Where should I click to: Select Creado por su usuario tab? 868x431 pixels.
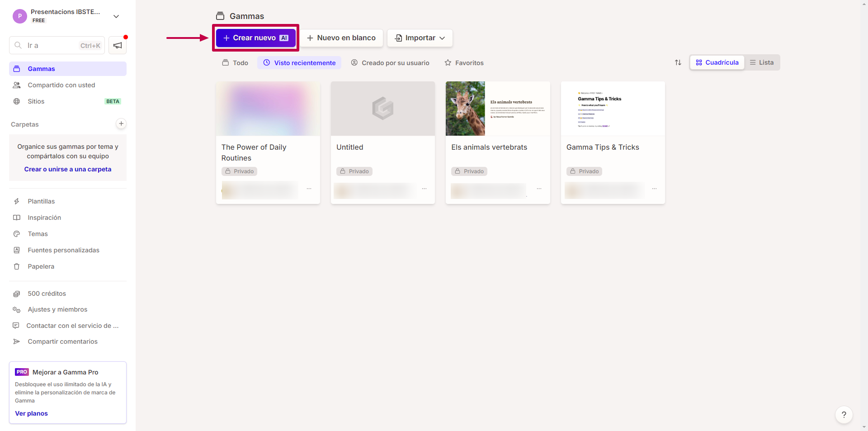[390, 63]
